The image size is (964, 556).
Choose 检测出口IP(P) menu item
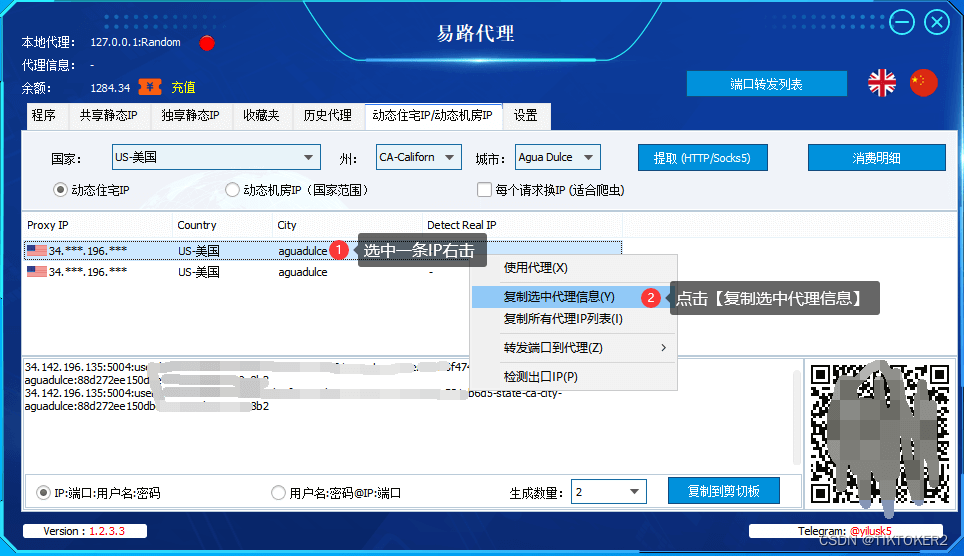(574, 376)
